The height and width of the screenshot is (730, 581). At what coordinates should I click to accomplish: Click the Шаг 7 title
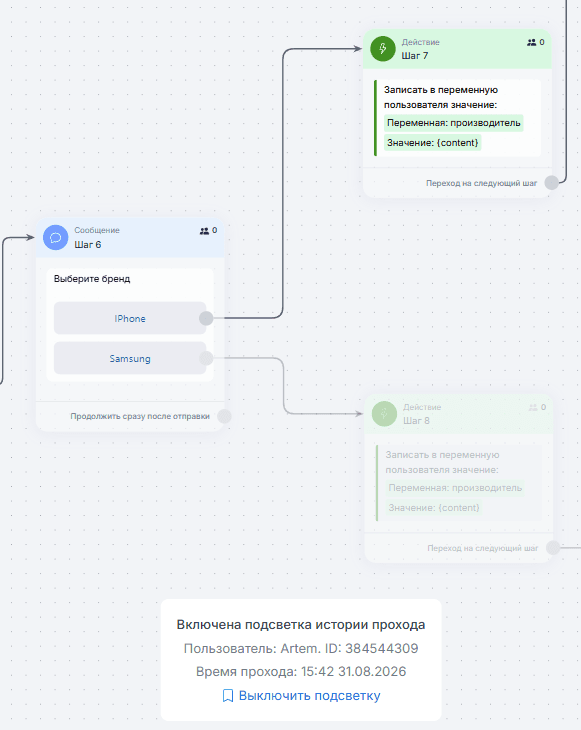pyautogui.click(x=415, y=56)
